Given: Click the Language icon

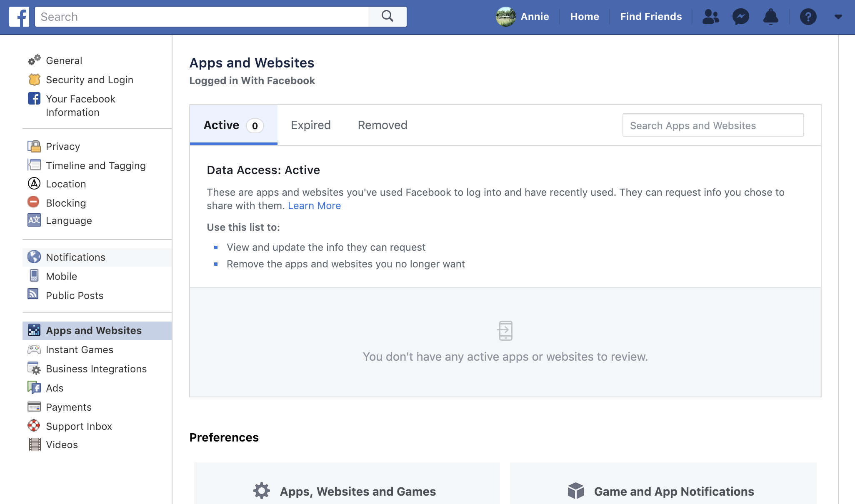Looking at the screenshot, I should [34, 220].
